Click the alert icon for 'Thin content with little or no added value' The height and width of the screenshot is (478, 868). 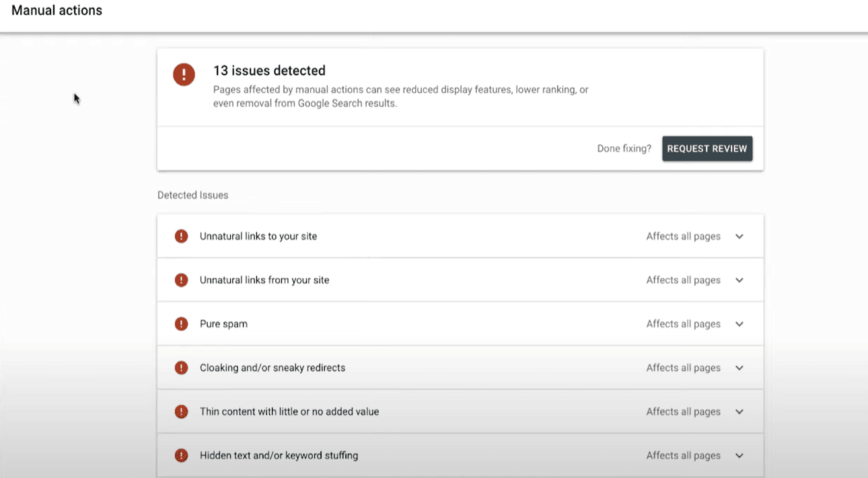pyautogui.click(x=181, y=411)
